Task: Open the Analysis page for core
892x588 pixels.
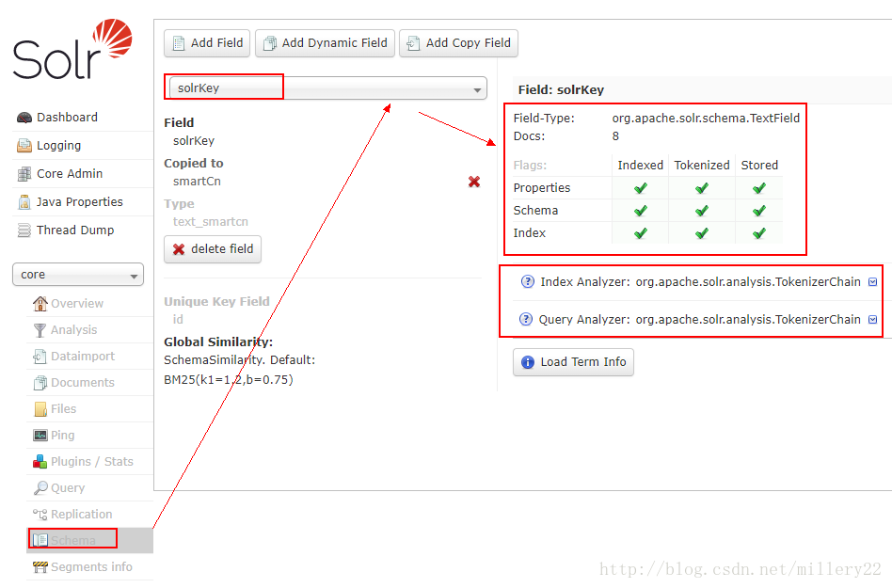Action: [x=74, y=330]
